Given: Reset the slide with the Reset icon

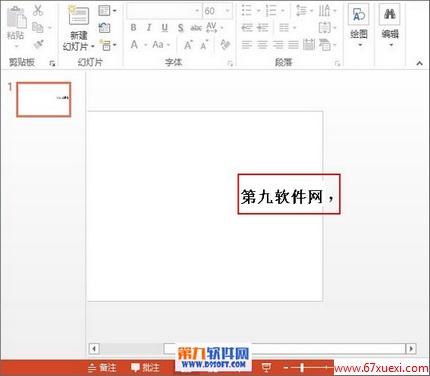Looking at the screenshot, I should [105, 28].
